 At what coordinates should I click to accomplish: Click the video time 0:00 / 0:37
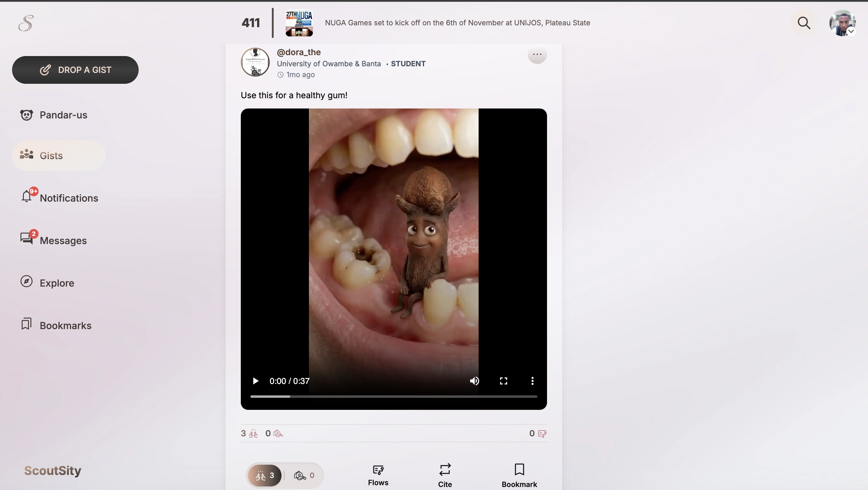289,381
